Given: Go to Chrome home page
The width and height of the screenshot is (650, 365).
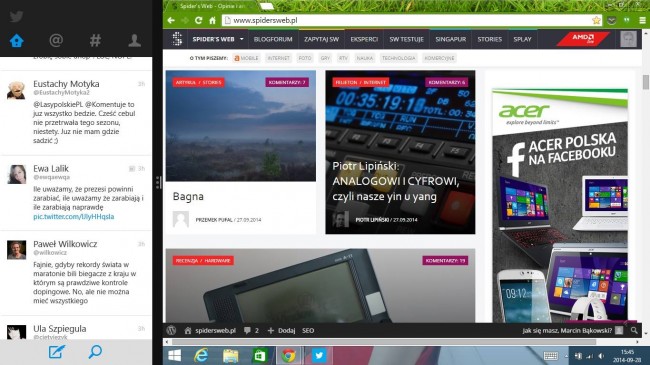Looking at the screenshot, I should (x=212, y=20).
